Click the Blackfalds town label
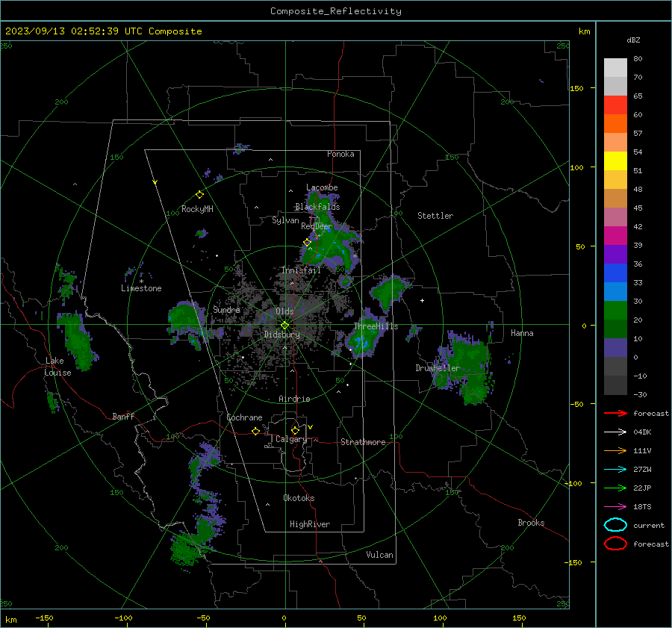Image resolution: width=672 pixels, height=628 pixels. tap(317, 207)
